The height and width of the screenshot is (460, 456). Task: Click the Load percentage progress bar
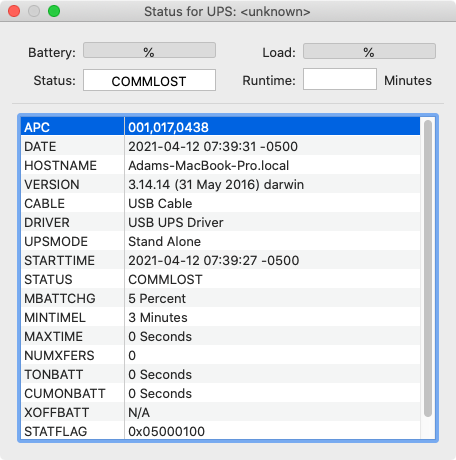pyautogui.click(x=369, y=51)
